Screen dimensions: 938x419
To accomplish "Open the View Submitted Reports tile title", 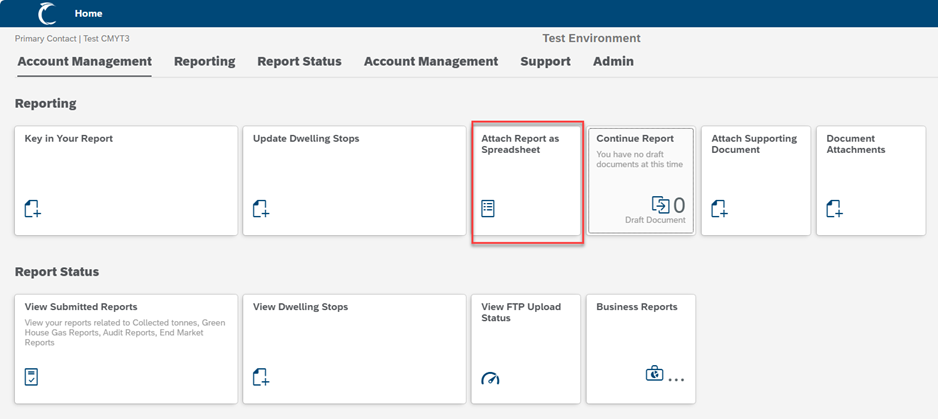I will [x=81, y=307].
